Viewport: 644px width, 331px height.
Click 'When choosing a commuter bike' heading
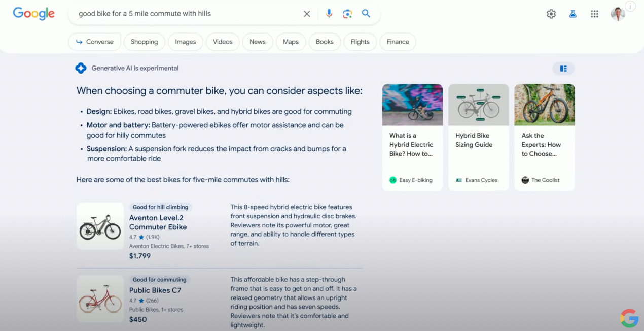pos(220,91)
